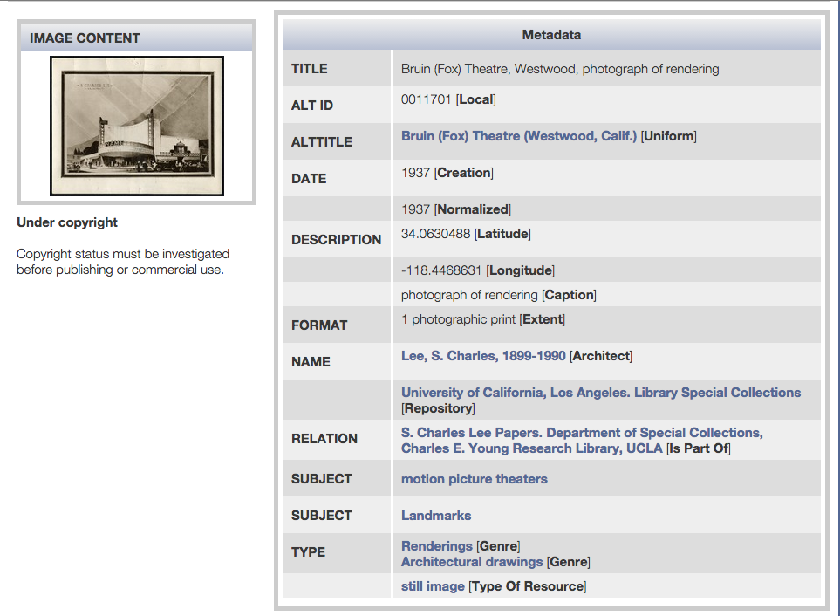Screen dimensions: 840x616
Task: Click the Architectural drawings genre link
Action: click(472, 562)
